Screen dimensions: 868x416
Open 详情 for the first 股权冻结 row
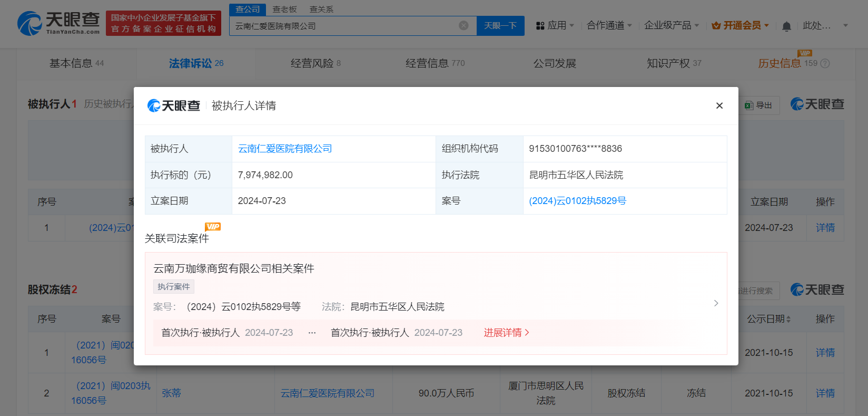pos(825,353)
